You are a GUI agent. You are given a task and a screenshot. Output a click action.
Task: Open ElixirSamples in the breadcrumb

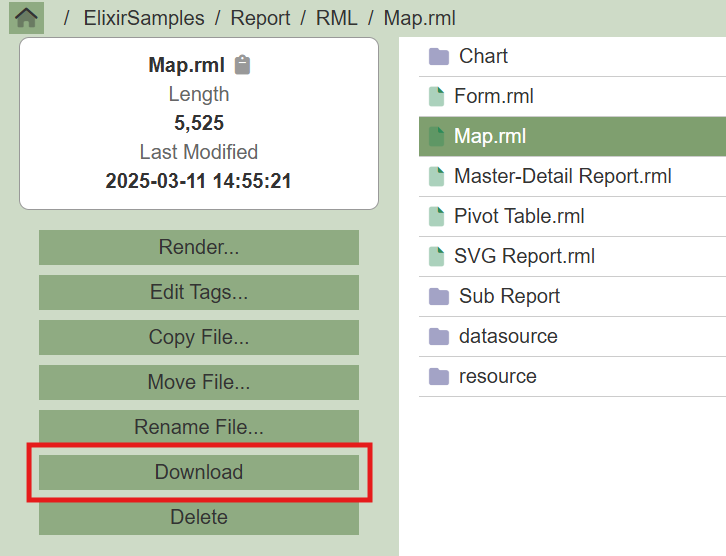pyautogui.click(x=144, y=19)
